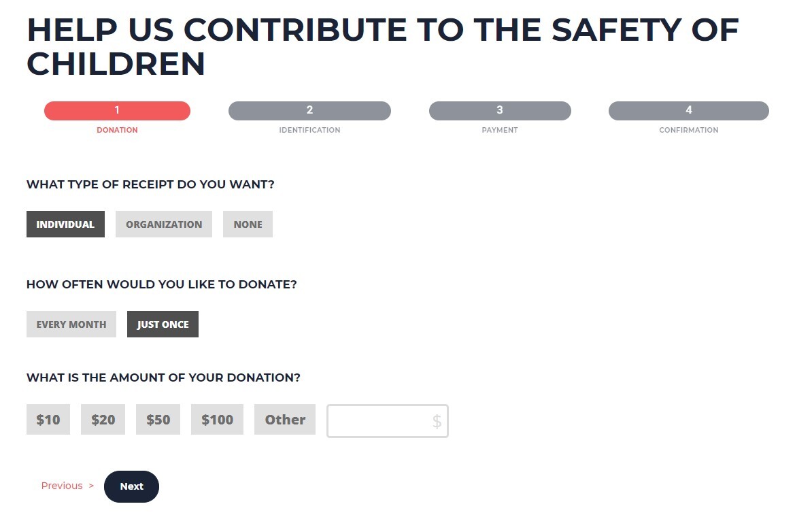The image size is (812, 519).
Task: Click the Donation step label text
Action: click(x=117, y=130)
